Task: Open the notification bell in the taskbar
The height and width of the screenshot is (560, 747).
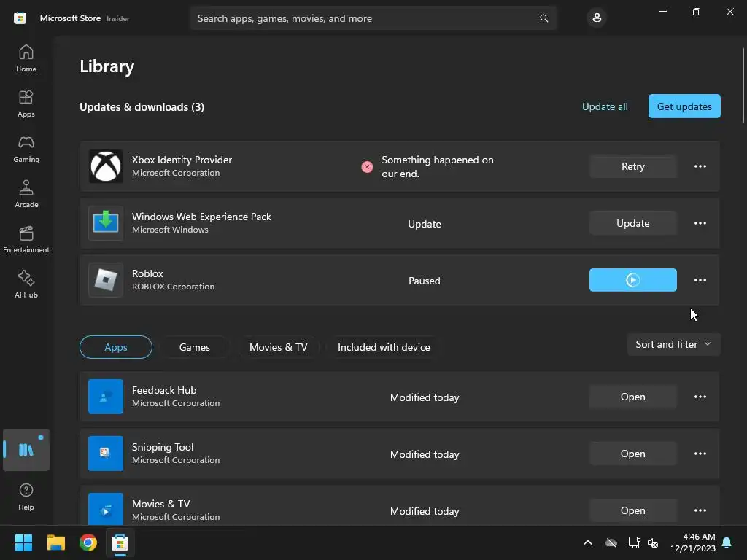Action: (x=727, y=542)
